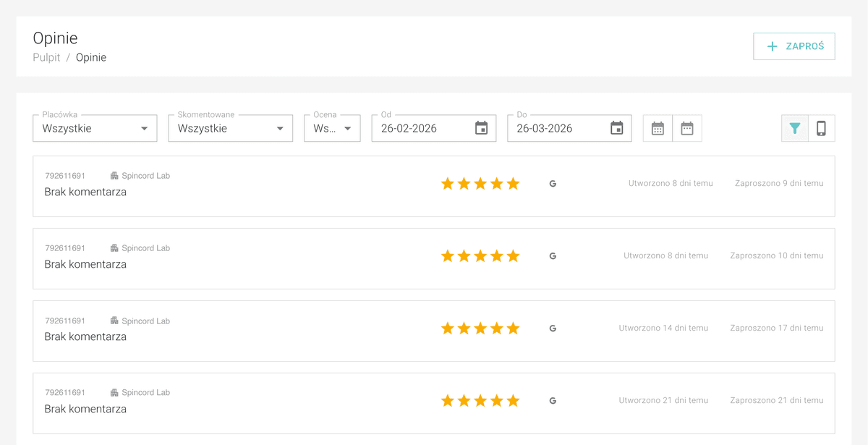Click building icon beside Spincord Lab, first review
868x445 pixels.
(114, 176)
